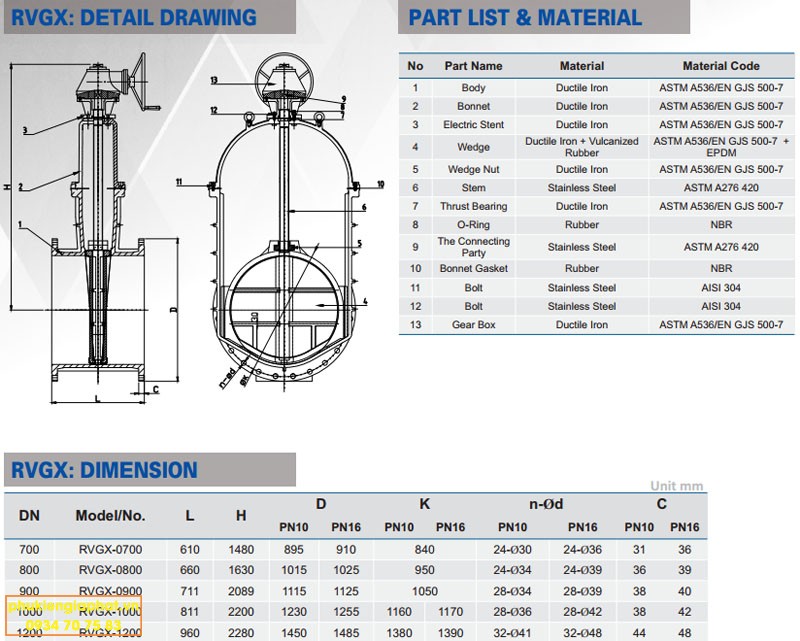Click callout number 1 on the body
The image size is (800, 641).
(x=20, y=225)
